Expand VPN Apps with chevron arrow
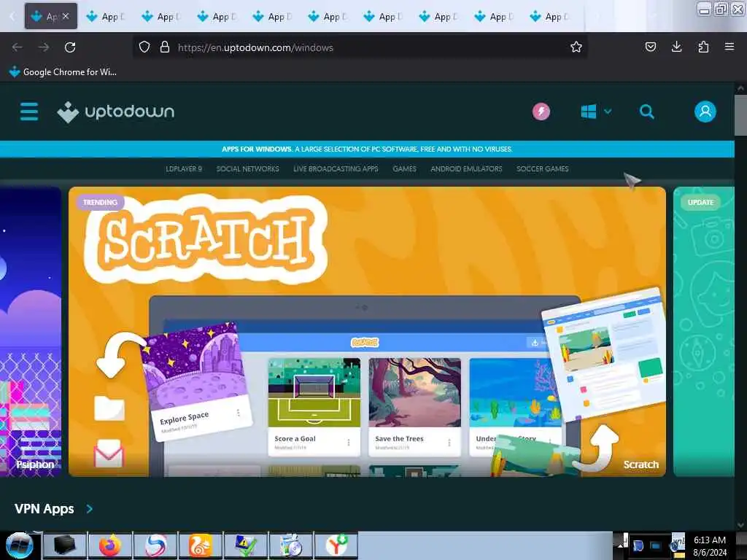This screenshot has height=560, width=747. pyautogui.click(x=90, y=509)
